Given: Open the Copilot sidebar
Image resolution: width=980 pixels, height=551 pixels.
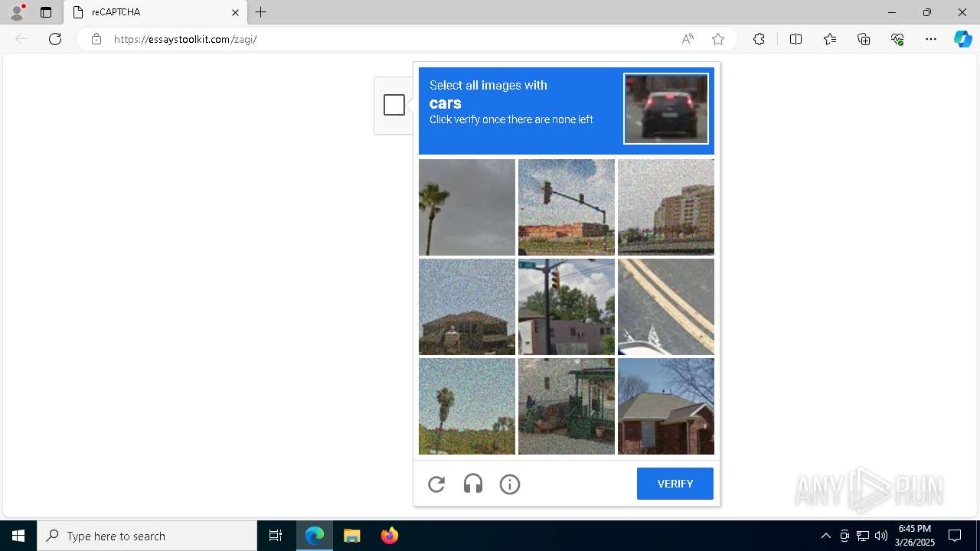Looking at the screenshot, I should coord(963,39).
